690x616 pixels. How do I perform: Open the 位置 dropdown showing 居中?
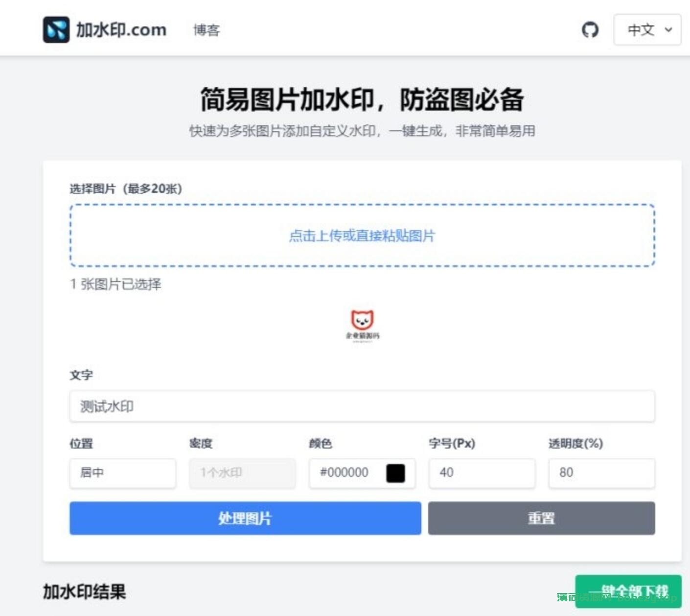coord(122,473)
